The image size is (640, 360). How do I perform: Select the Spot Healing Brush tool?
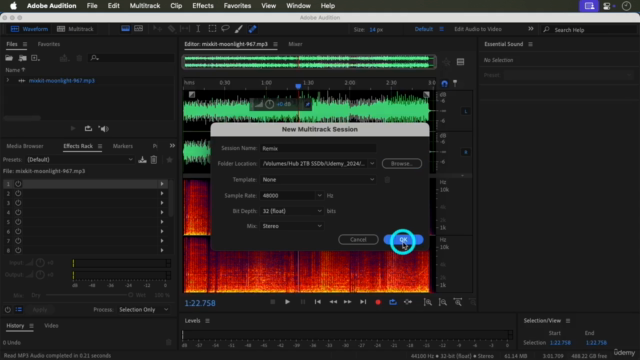coord(253,29)
